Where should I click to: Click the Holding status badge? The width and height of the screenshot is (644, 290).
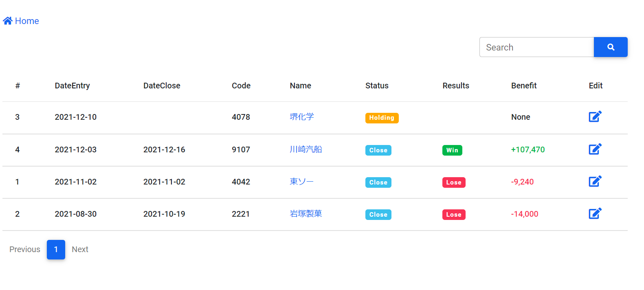pos(382,118)
